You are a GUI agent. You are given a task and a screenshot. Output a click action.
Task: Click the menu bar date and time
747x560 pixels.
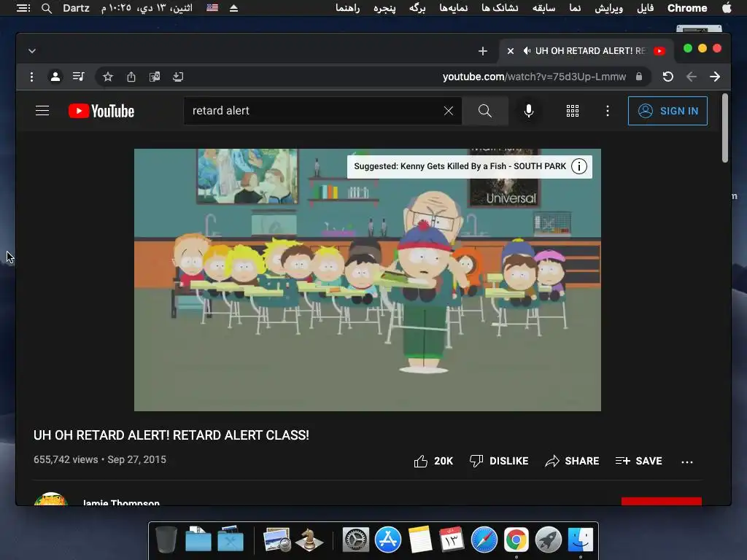point(147,8)
